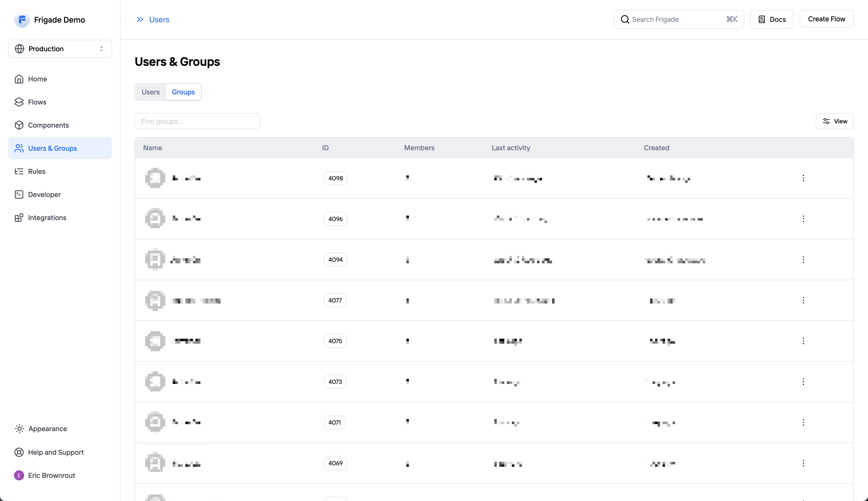Screen dimensions: 868x501
Task: Click the Search Frigade box
Action: point(678,20)
